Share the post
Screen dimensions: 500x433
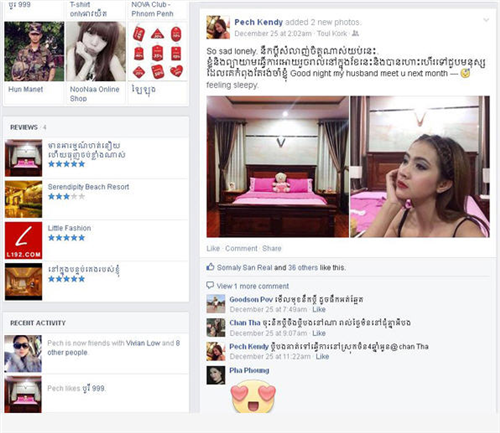(x=272, y=248)
